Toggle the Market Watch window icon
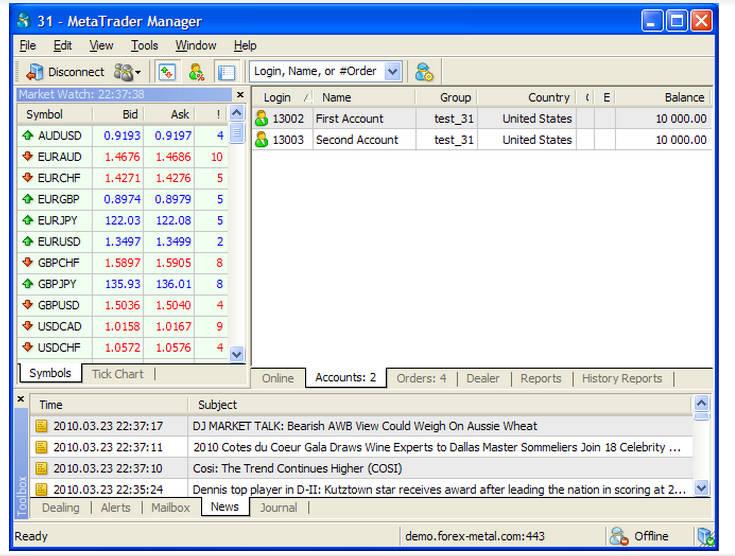 coord(167,72)
